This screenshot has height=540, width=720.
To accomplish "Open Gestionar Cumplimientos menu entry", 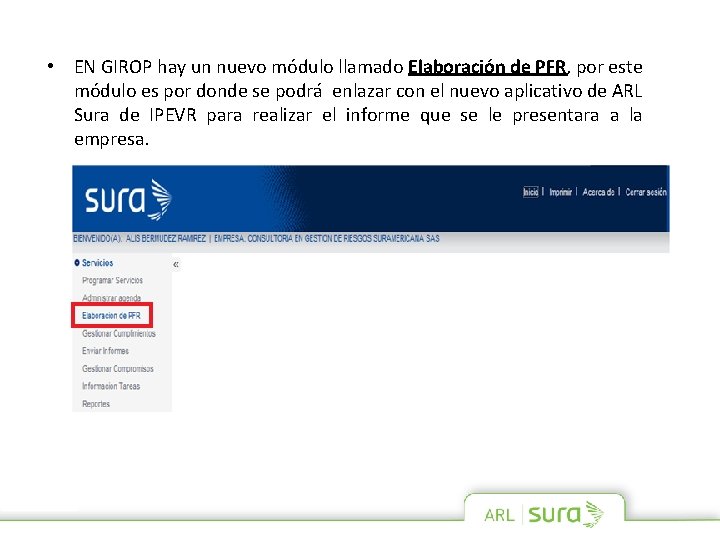I will coord(118,333).
